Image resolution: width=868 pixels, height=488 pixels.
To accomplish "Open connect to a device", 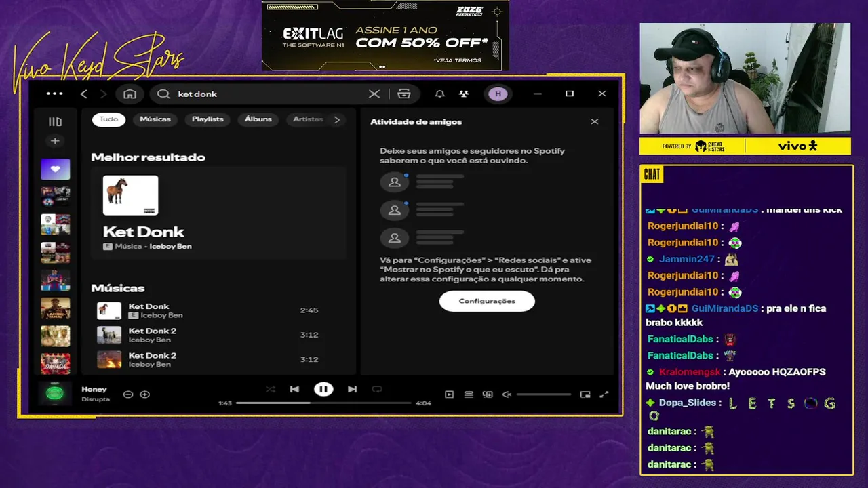I will click(x=487, y=394).
